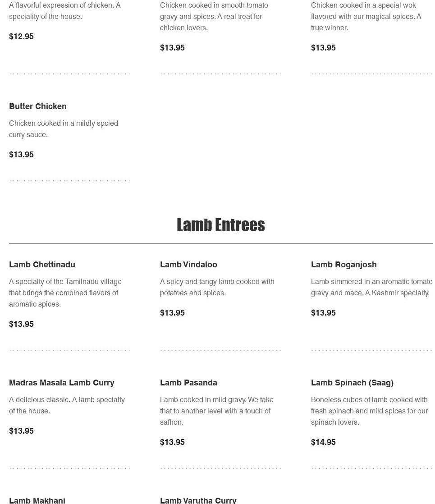
Task: Click Butter Chicken curry sauce description
Action: click(x=64, y=129)
